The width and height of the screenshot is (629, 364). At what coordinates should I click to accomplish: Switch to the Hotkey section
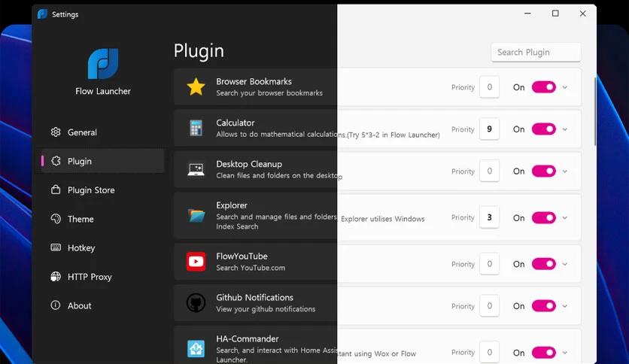pos(102,247)
